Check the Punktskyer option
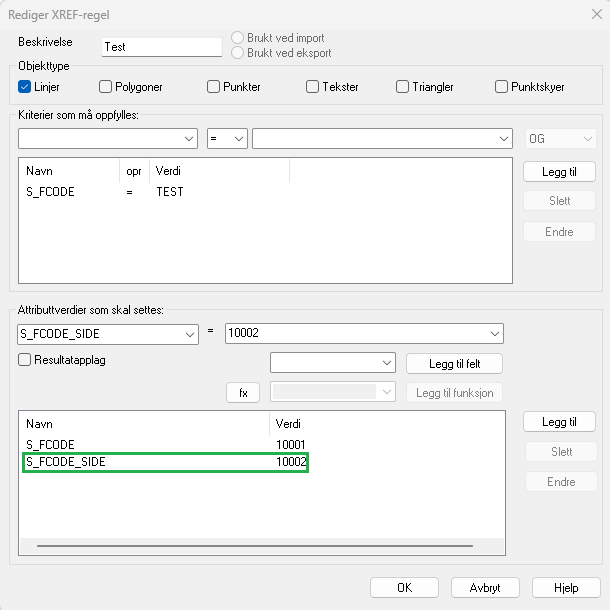Image resolution: width=610 pixels, height=610 pixels. tap(501, 87)
